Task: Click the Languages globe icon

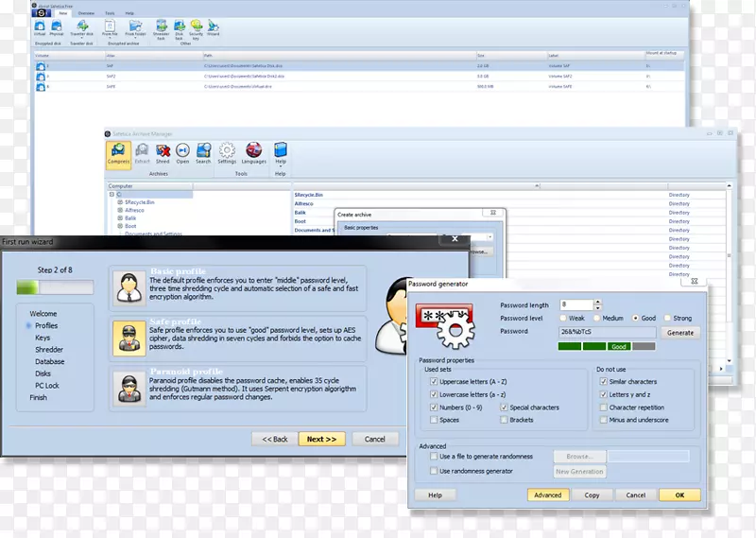Action: tap(254, 152)
